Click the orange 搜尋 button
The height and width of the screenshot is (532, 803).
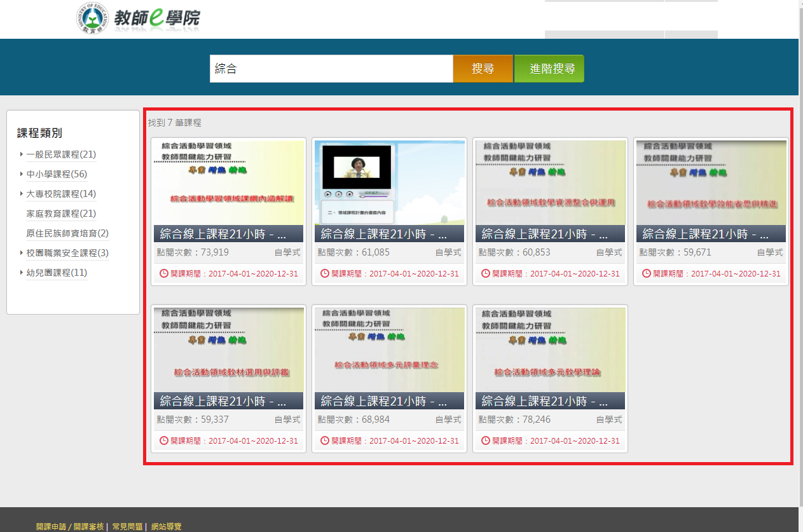[x=483, y=69]
